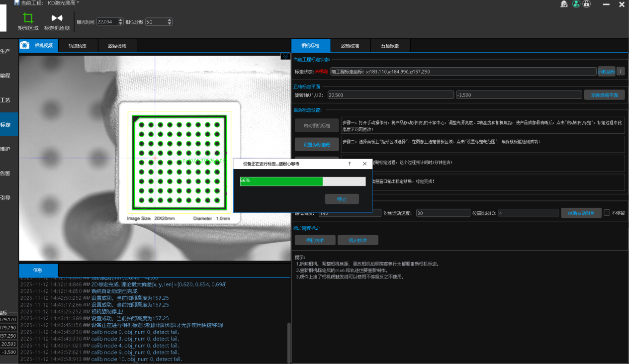Enable the 不停留 checkbox
This screenshot has height=364, width=629.
(607, 213)
